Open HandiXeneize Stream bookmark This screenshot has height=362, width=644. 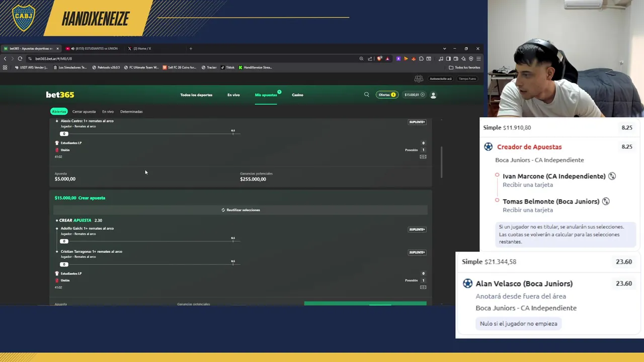(x=256, y=67)
